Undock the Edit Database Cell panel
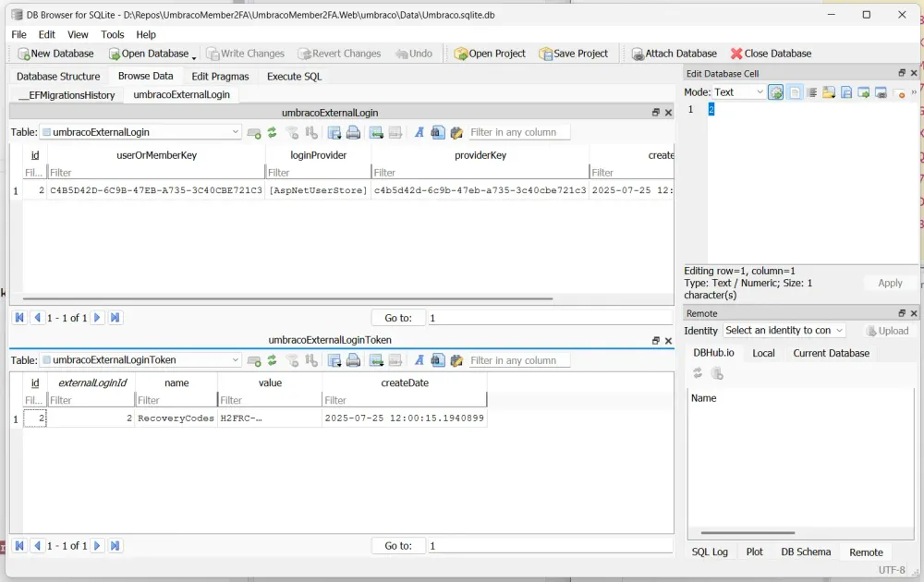This screenshot has height=582, width=924. tap(903, 73)
